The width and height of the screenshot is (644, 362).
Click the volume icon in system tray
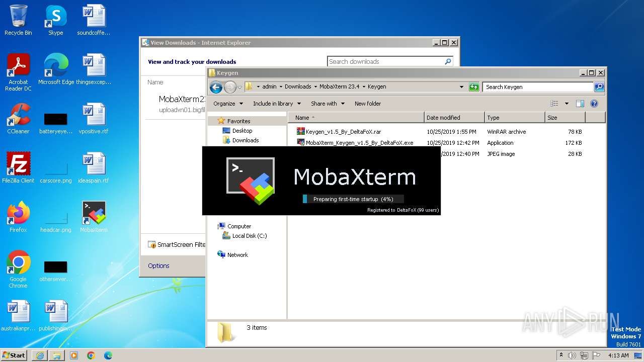[x=572, y=355]
